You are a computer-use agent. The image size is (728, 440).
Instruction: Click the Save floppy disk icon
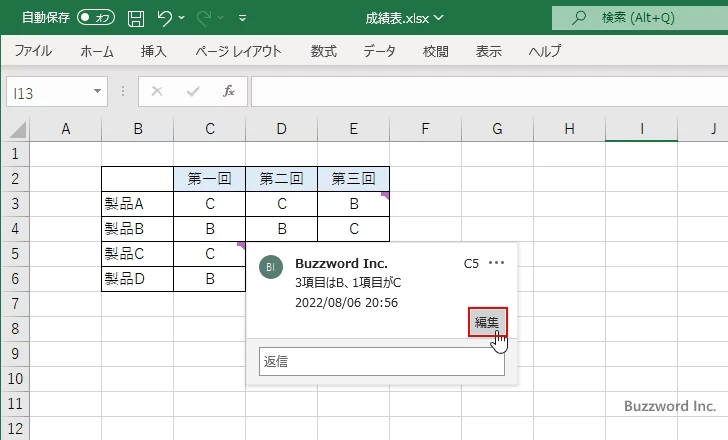tap(136, 18)
